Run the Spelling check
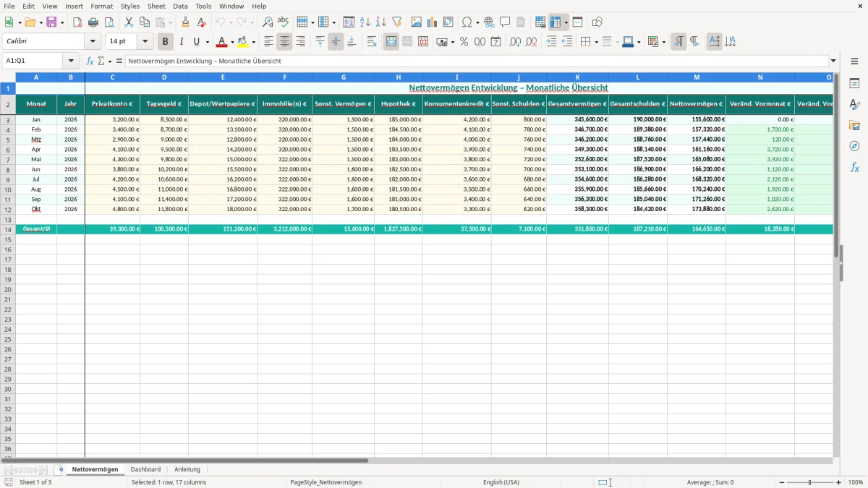Image resolution: width=868 pixels, height=488 pixels. [284, 22]
